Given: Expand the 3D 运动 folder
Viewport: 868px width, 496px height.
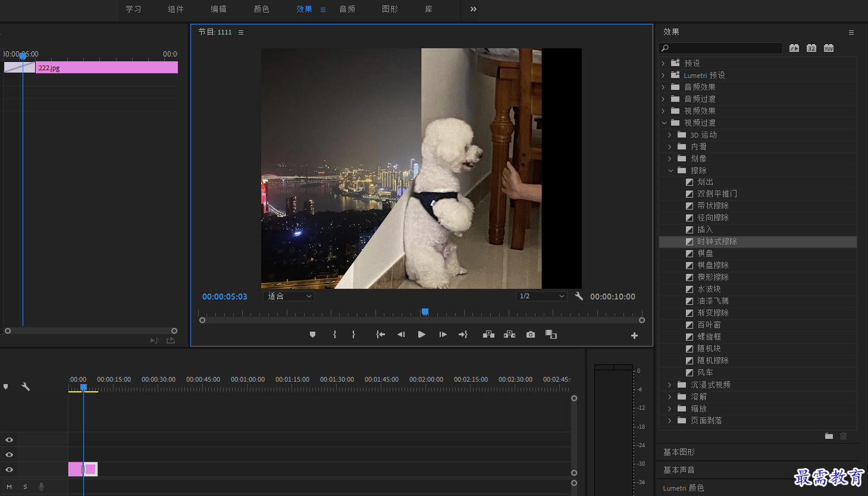Looking at the screenshot, I should click(x=670, y=135).
